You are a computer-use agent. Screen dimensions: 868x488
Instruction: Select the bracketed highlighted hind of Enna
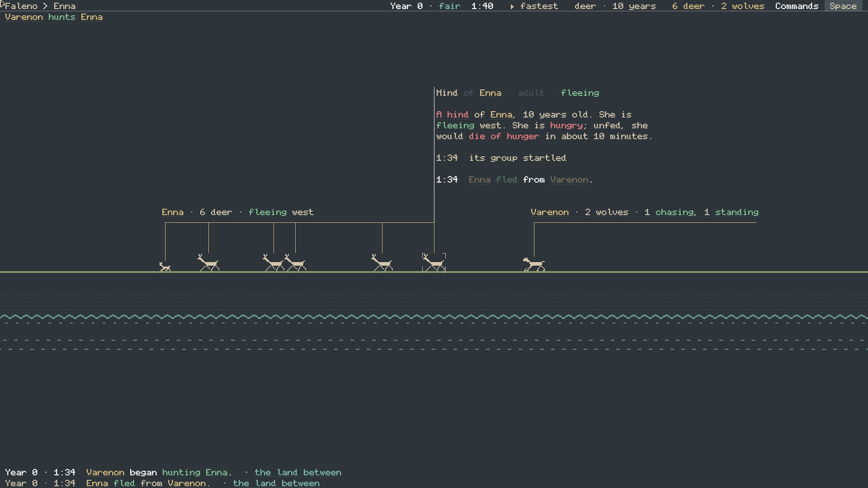434,263
